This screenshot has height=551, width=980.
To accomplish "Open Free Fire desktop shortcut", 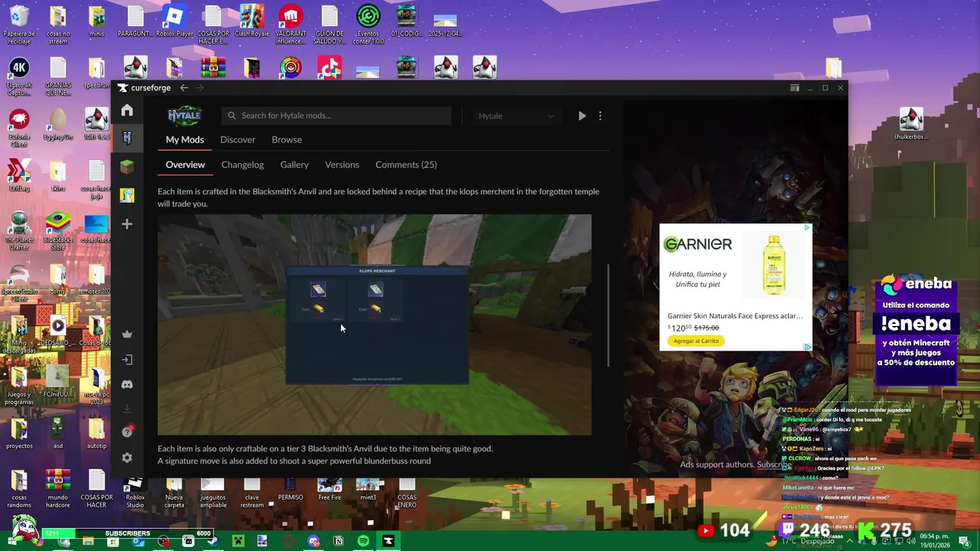I will coord(330,489).
